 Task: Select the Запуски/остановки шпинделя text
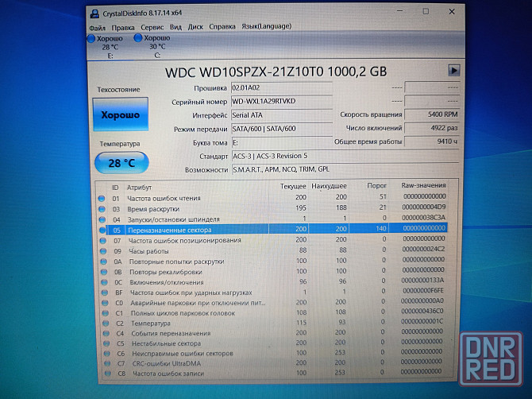point(174,219)
